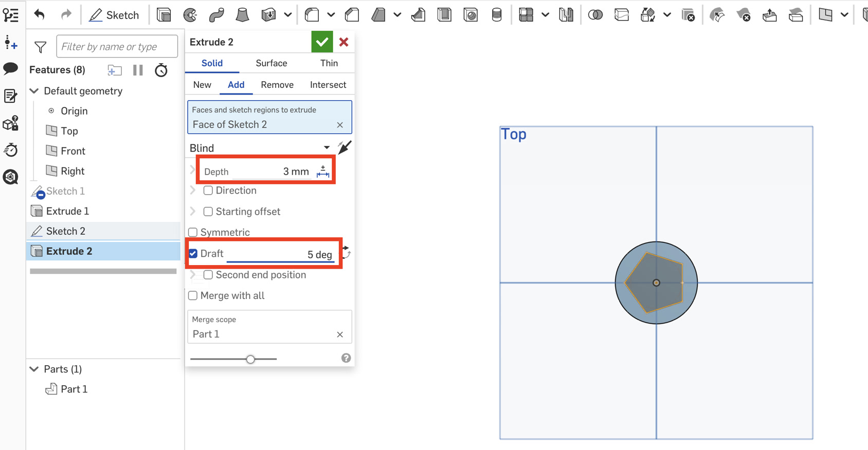The height and width of the screenshot is (450, 868).
Task: Click the add folder icon beside Features
Action: 114,70
